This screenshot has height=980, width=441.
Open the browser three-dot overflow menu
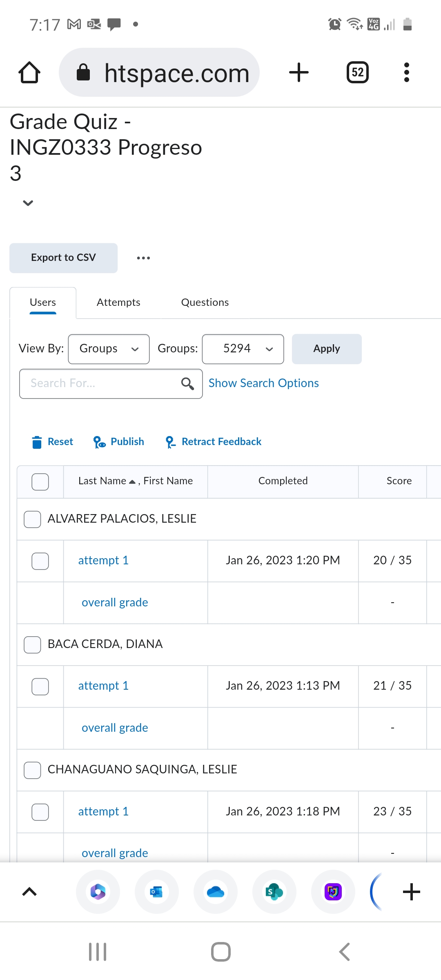click(406, 73)
